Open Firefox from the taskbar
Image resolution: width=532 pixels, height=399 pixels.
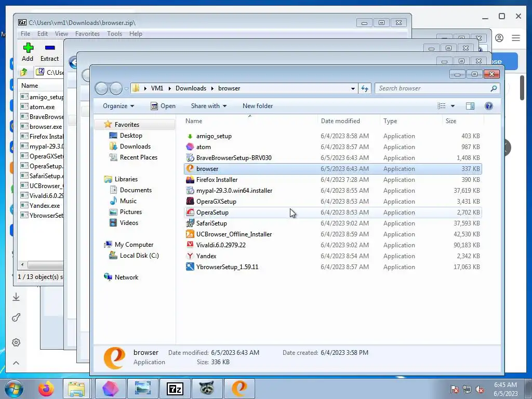46,389
